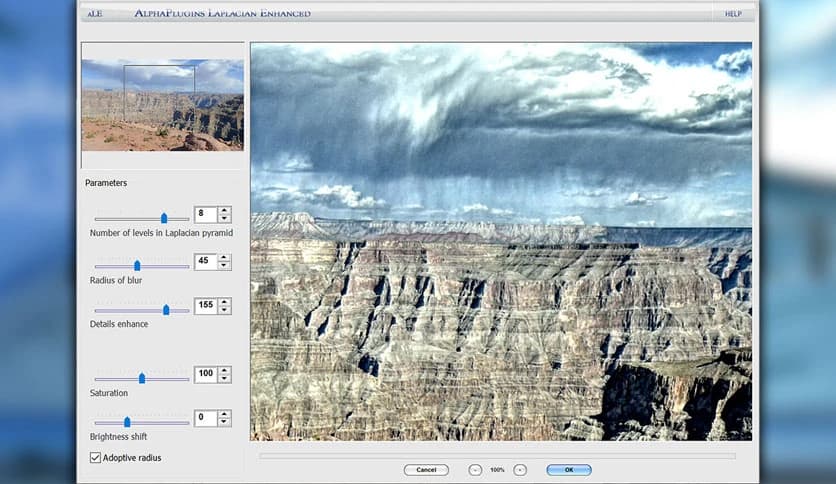836x484 pixels.
Task: Click the zoom out minus button
Action: pos(475,470)
